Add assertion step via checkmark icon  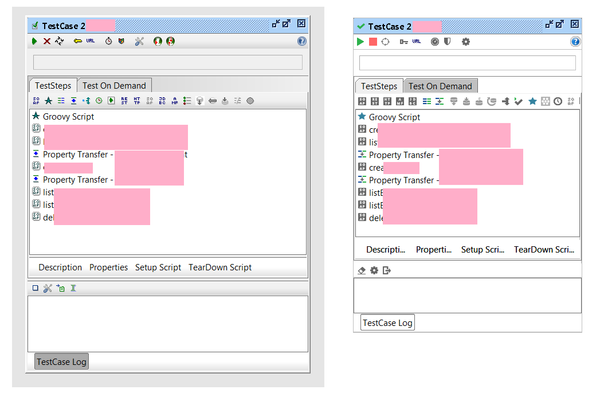[518, 101]
